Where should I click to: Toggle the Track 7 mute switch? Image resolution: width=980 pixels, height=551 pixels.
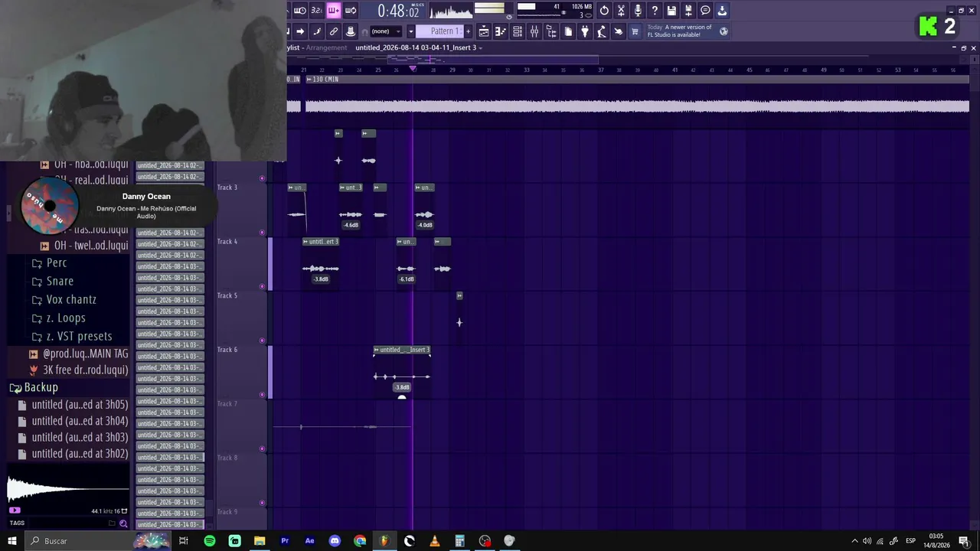pos(263,449)
